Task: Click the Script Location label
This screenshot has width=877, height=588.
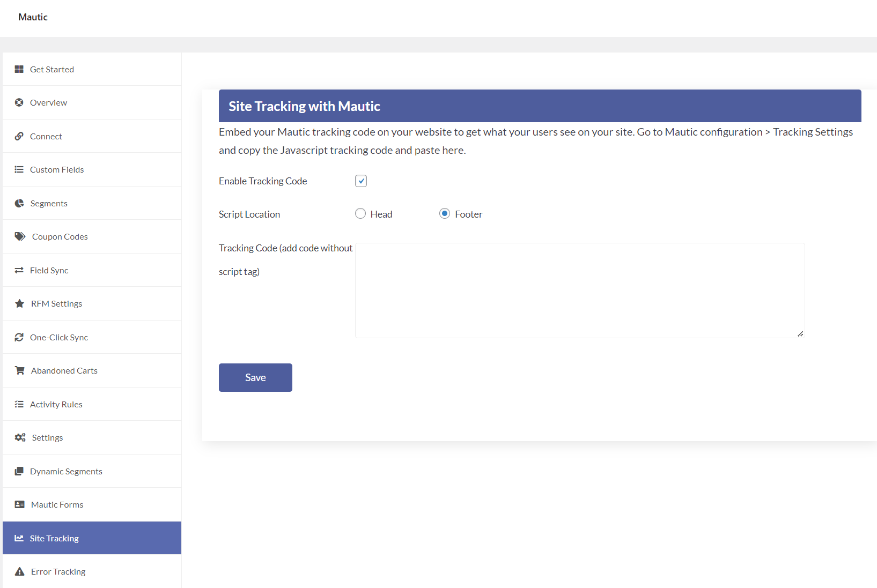Action: point(249,214)
